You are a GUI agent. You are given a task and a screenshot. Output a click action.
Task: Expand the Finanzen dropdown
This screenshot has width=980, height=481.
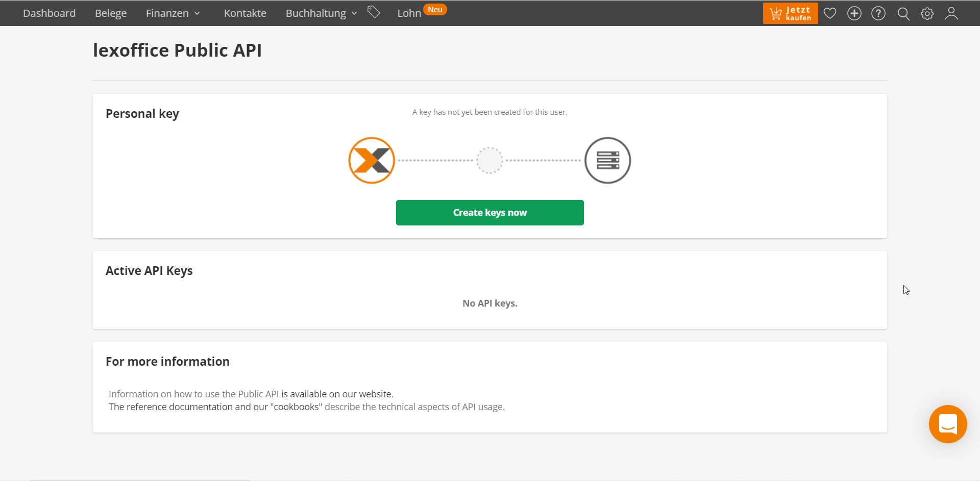click(173, 13)
